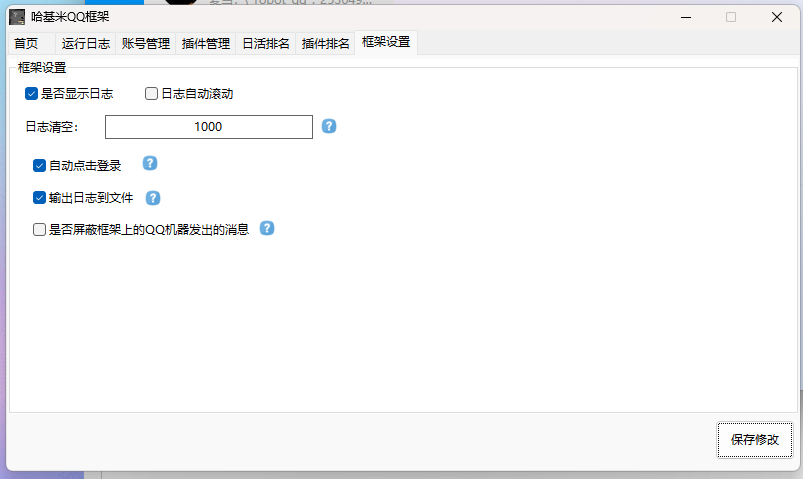Enable the 日志自动滚动 checkbox
This screenshot has height=479, width=803.
pyautogui.click(x=152, y=94)
